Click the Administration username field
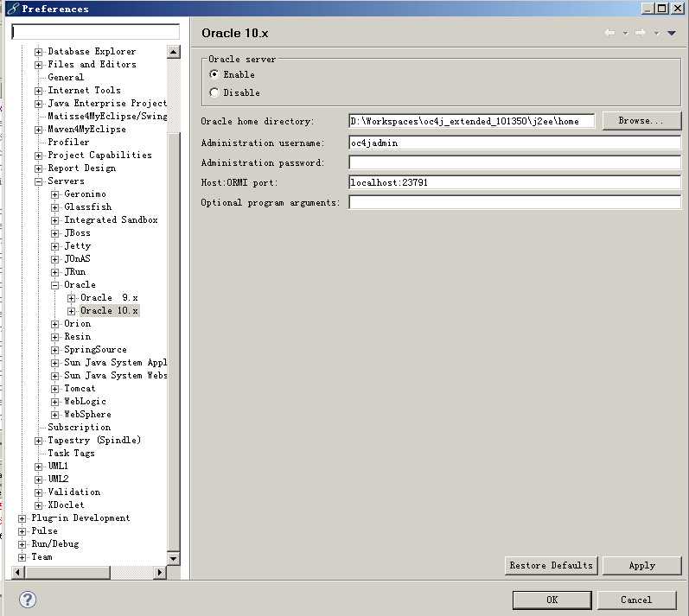689x616 pixels. point(514,143)
